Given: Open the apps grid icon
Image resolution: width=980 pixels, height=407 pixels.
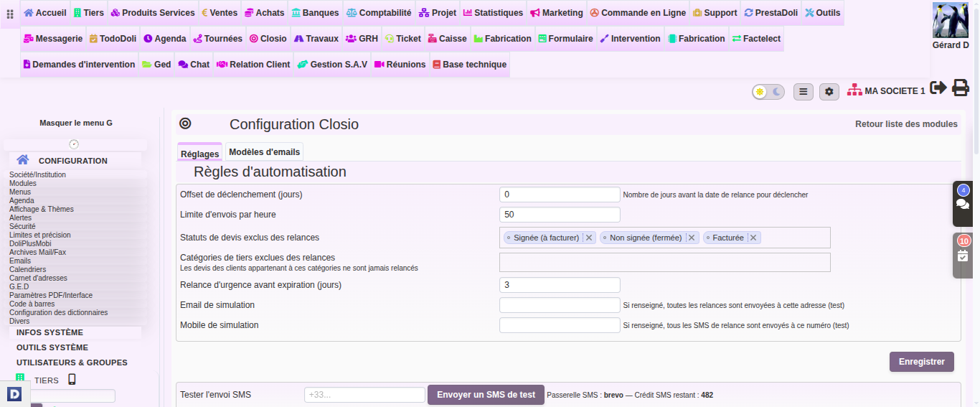Looking at the screenshot, I should tap(10, 14).
